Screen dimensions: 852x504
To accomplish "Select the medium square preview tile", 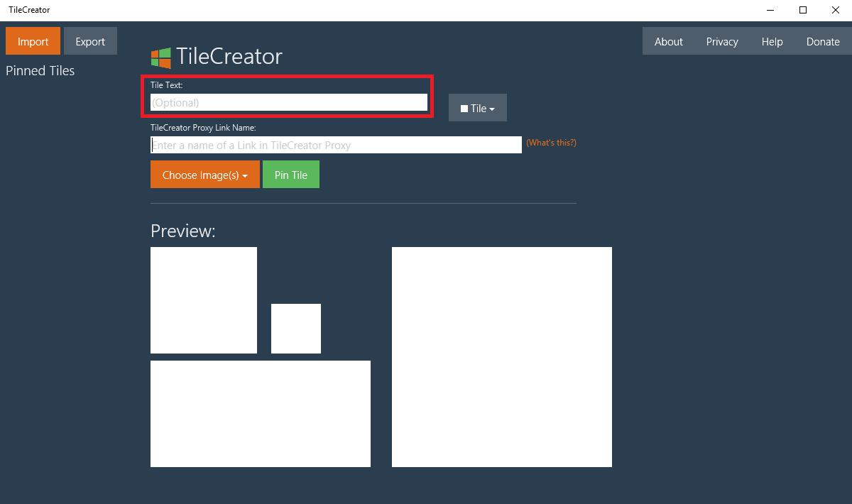I will coord(204,300).
